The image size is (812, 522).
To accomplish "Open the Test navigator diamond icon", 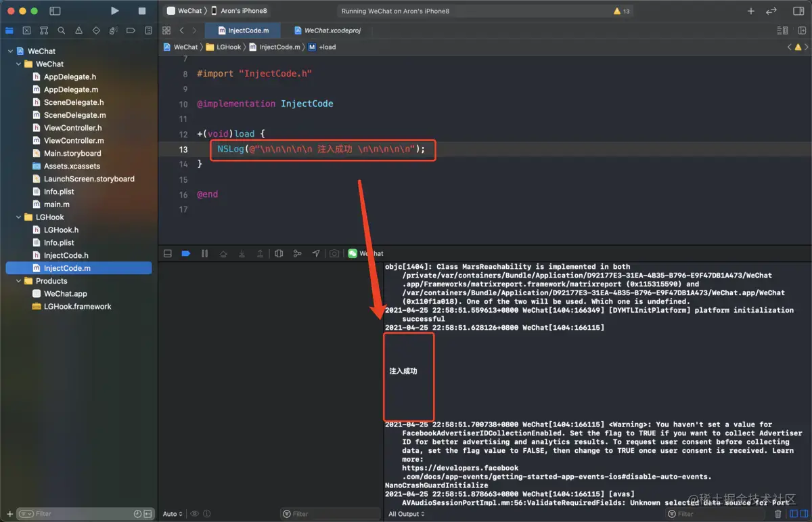I will (x=96, y=30).
